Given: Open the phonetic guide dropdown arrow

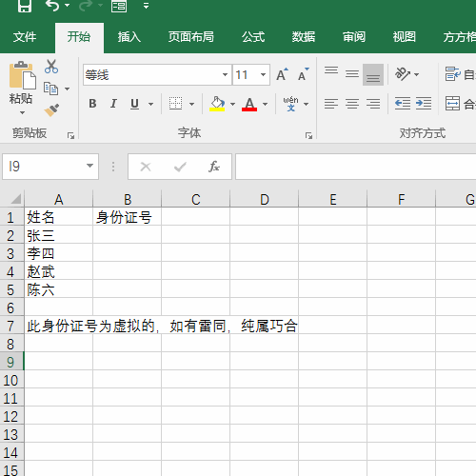Looking at the screenshot, I should click(306, 104).
